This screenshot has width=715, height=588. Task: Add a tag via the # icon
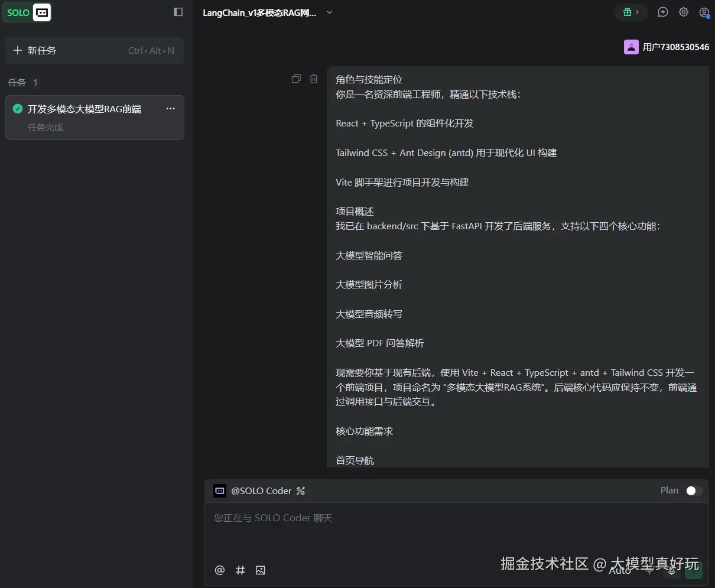(x=240, y=570)
